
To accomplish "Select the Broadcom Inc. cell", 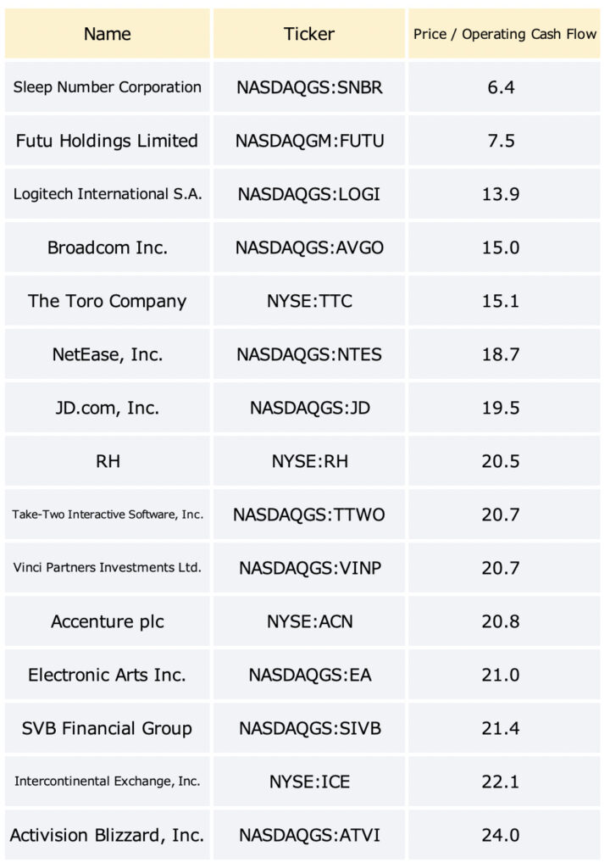I will click(x=108, y=248).
